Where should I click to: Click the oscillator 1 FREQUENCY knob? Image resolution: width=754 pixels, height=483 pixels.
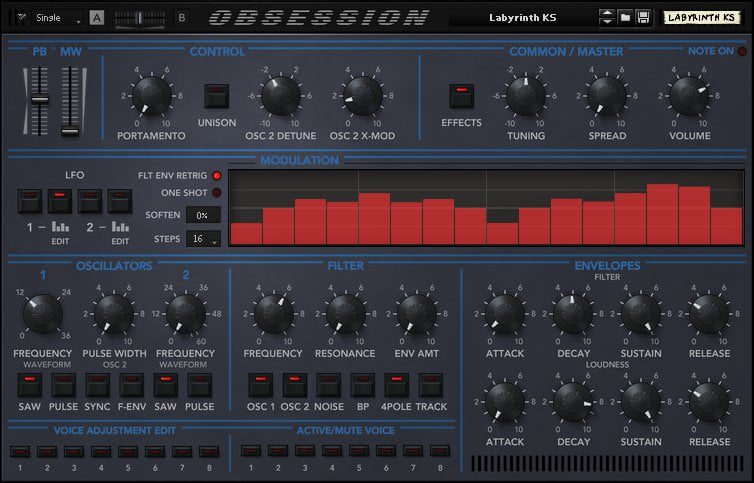point(43,314)
